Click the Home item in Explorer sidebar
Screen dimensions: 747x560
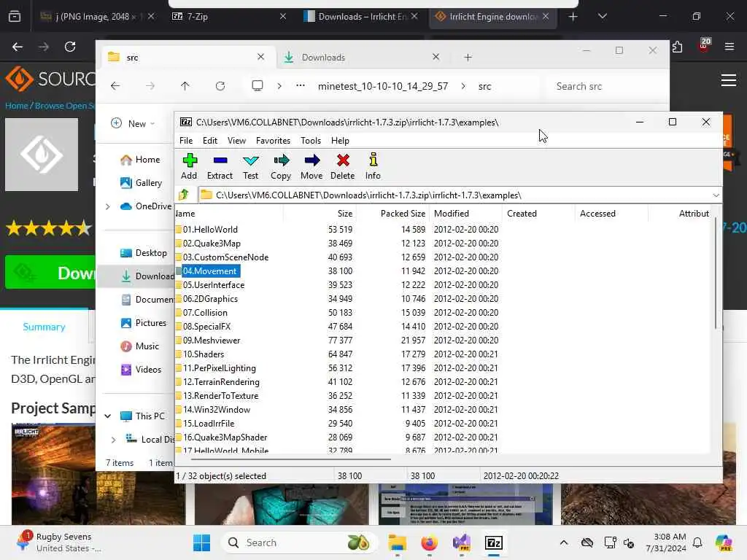coord(140,160)
